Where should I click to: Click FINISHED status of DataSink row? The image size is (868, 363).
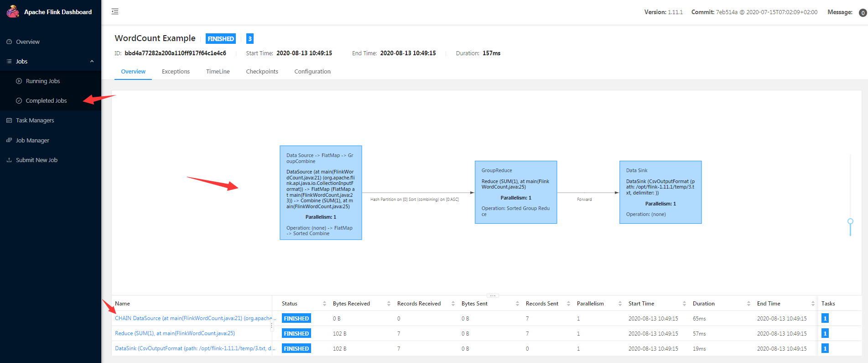coord(296,349)
